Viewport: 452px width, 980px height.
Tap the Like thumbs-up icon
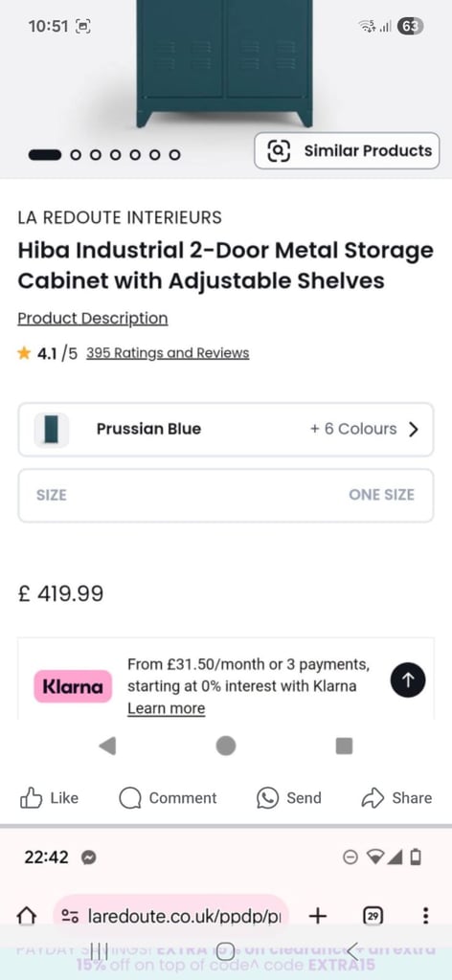(x=32, y=798)
